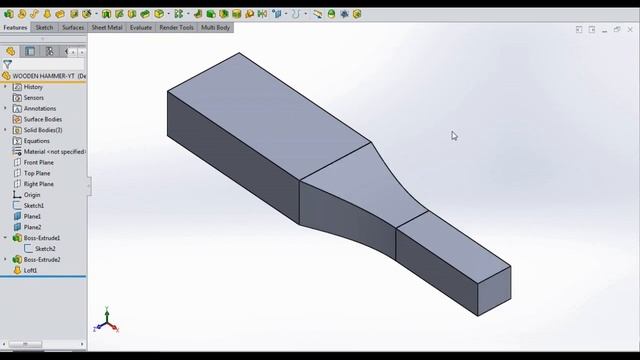640x360 pixels.
Task: Select the Right Plane
Action: [x=33, y=184]
